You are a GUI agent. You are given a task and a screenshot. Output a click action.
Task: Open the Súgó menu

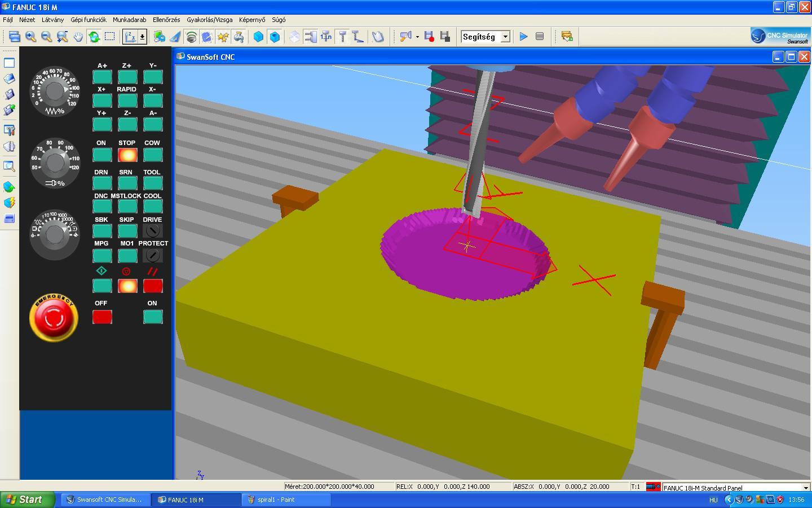[x=279, y=19]
